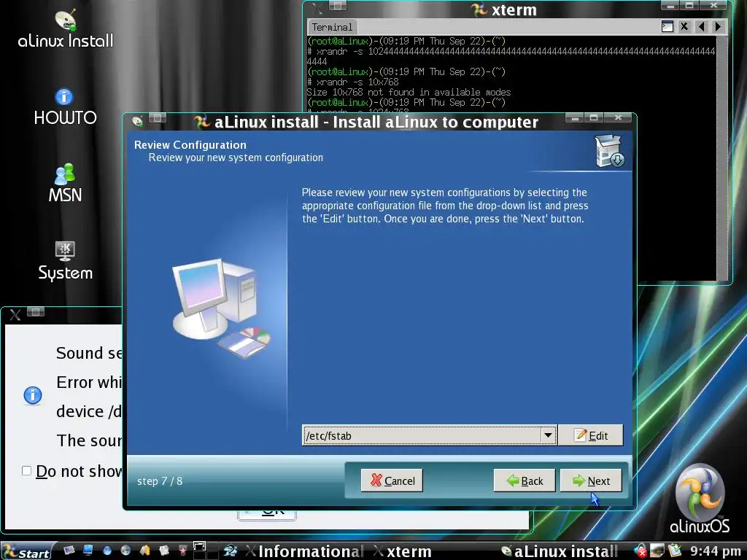747x560 pixels.
Task: Close the xterm Terminal tab with X icon
Action: [684, 27]
